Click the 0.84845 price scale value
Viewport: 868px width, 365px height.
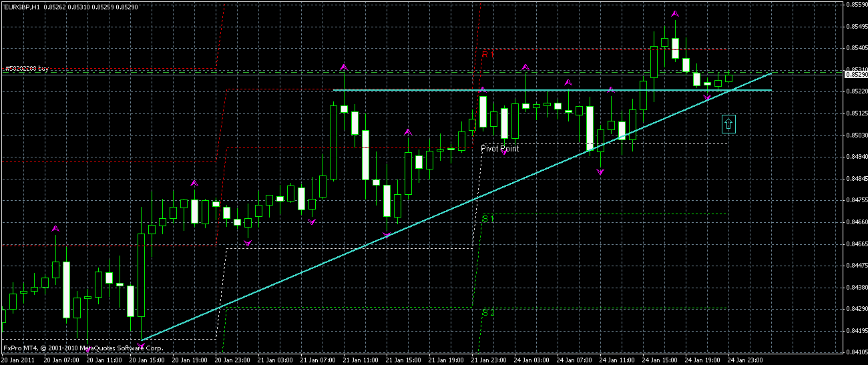pos(856,179)
